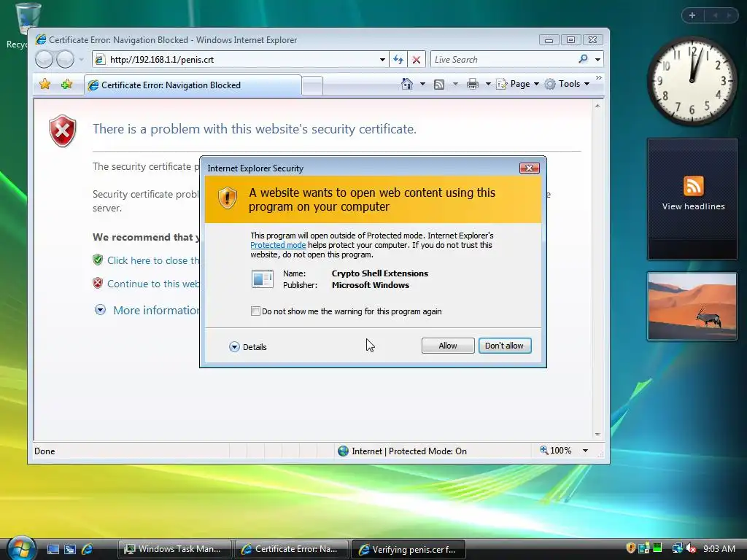
Task: Click the Home page icon
Action: tap(406, 84)
